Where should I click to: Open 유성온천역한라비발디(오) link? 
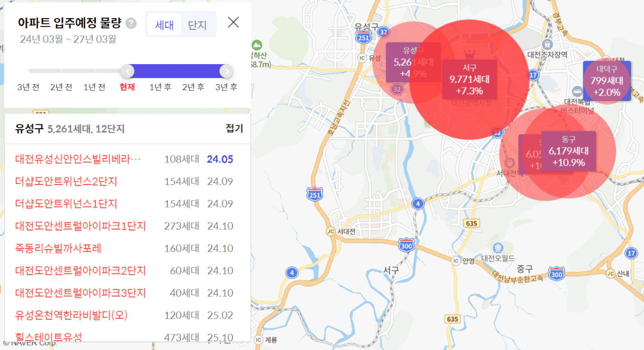coord(71,315)
